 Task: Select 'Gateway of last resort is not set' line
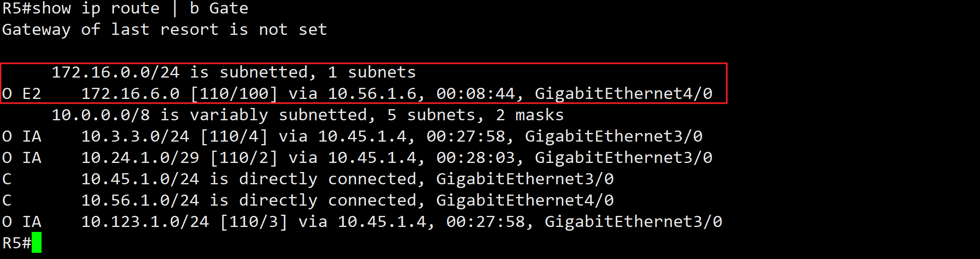pos(164,30)
